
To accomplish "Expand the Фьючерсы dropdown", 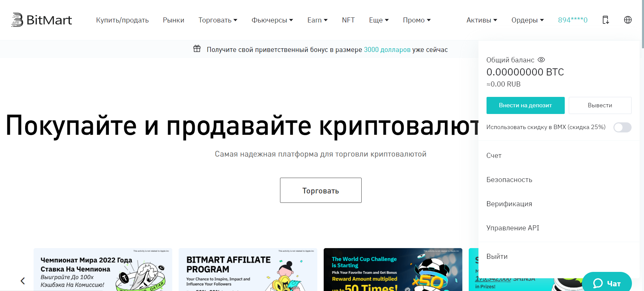I will pos(272,20).
